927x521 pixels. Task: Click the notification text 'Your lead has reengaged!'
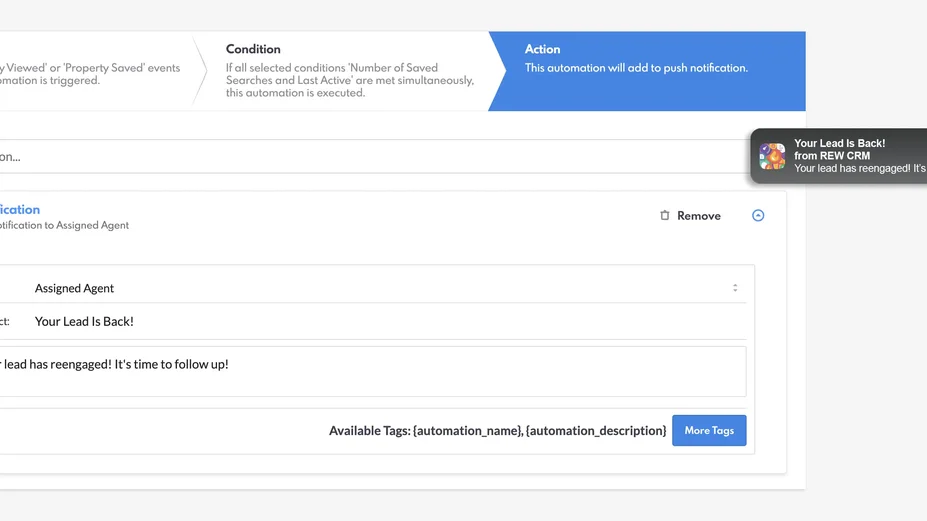point(855,168)
